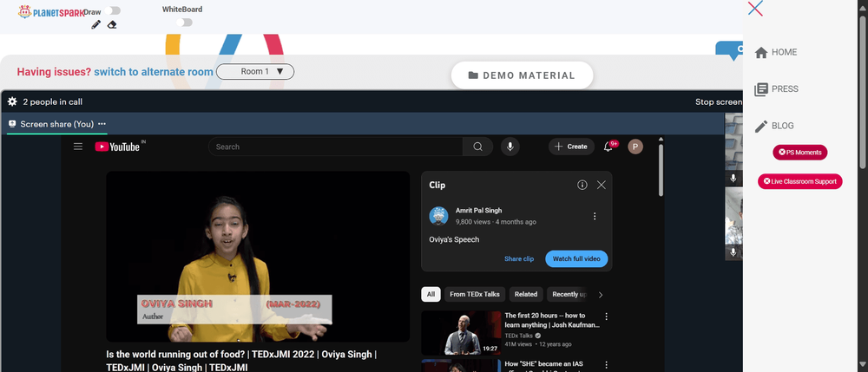This screenshot has height=372, width=868.
Task: Click switch to alternate room link
Action: coord(154,72)
